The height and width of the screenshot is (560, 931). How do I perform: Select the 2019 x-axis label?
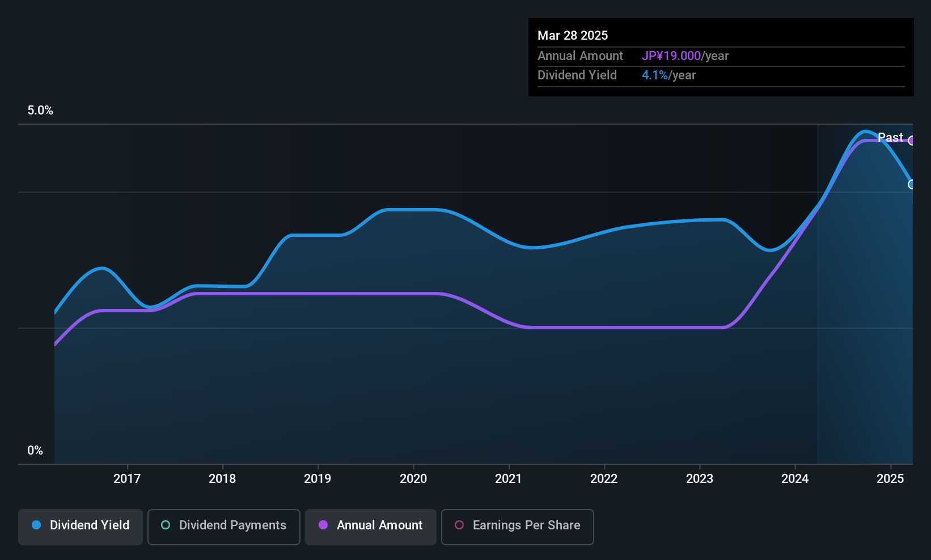pyautogui.click(x=318, y=478)
